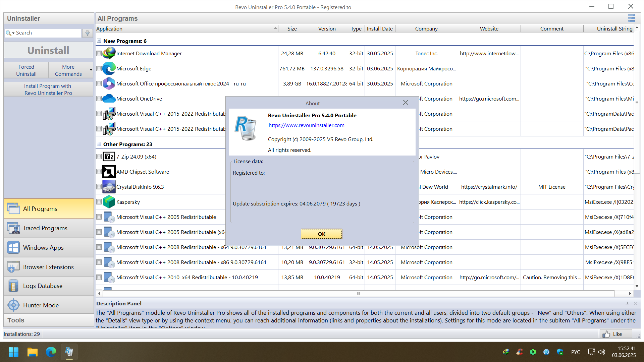Click the Internet Download Manager icon
This screenshot has height=362, width=644.
point(109,53)
